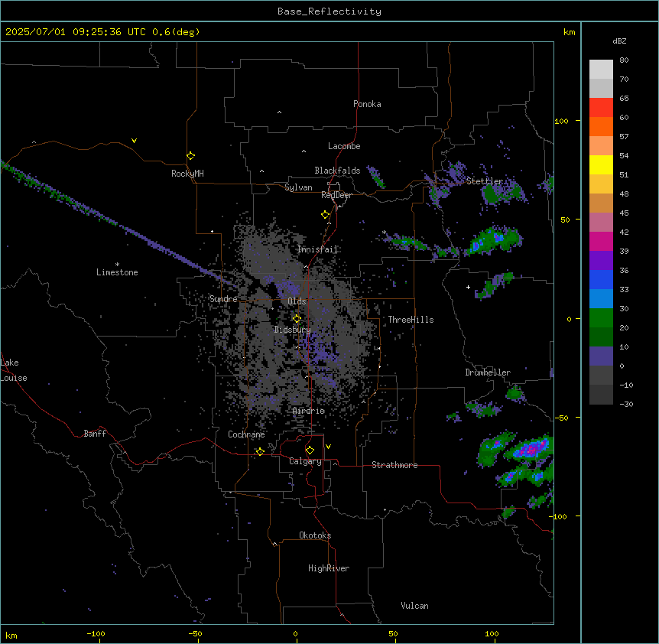The height and width of the screenshot is (644, 659).
Task: Click the km unit label at bottom left
Action: [11, 635]
